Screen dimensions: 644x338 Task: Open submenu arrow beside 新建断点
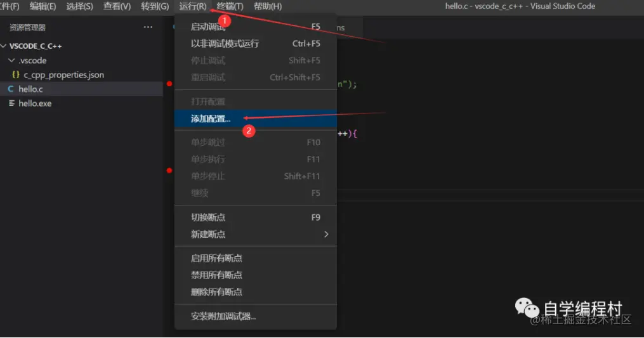click(326, 234)
